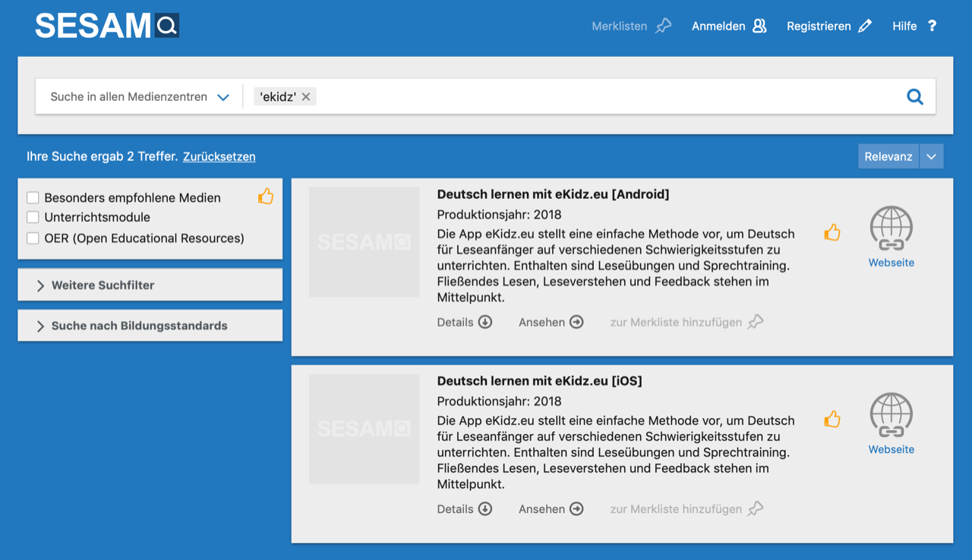Expand Suche nach Bildungsstandards section
The height and width of the screenshot is (560, 972).
coord(150,326)
